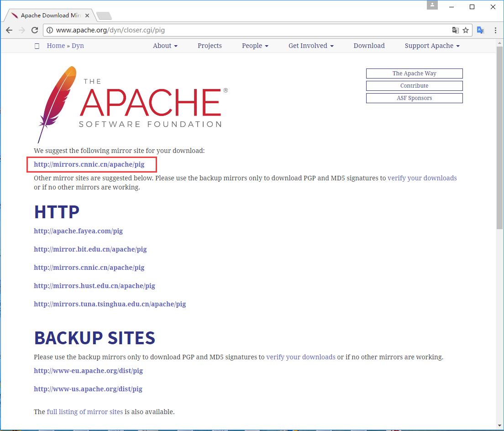Image resolution: width=504 pixels, height=431 pixels.
Task: Open the verify your downloads link
Action: pos(422,178)
